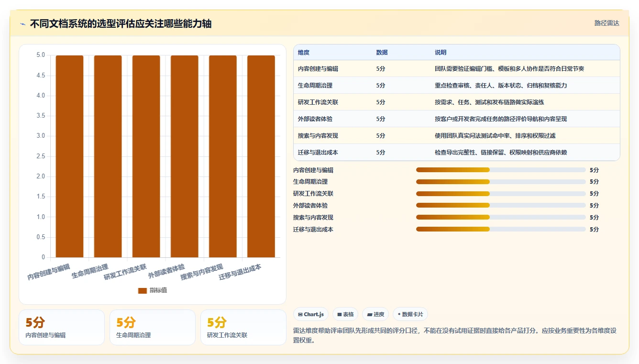Click the 外部读者体验 bar in the chart
639x364 pixels.
pos(184,156)
